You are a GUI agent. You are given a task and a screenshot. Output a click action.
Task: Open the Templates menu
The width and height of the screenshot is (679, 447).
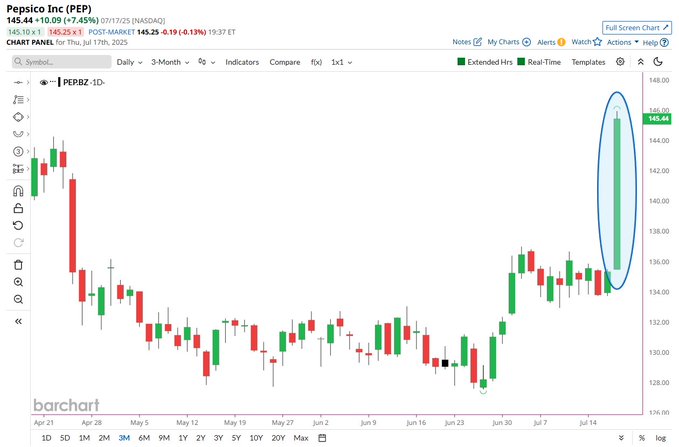coord(588,62)
